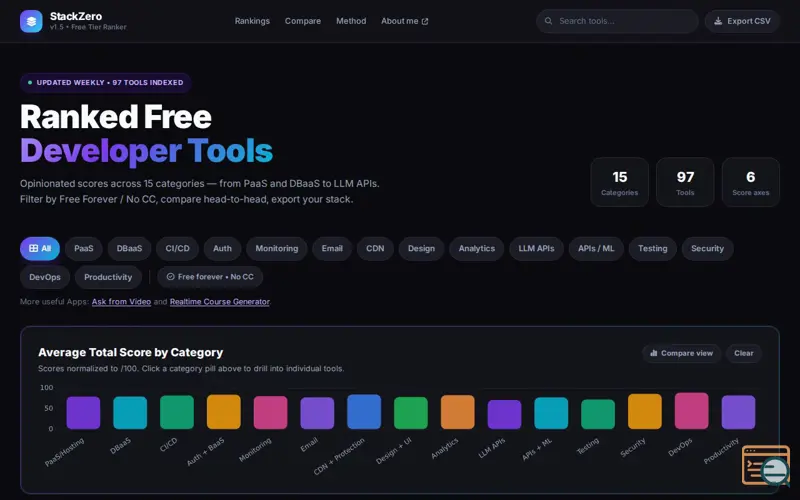Select the CI/CD category pill
Screen dimensions: 800x500
tap(178, 248)
